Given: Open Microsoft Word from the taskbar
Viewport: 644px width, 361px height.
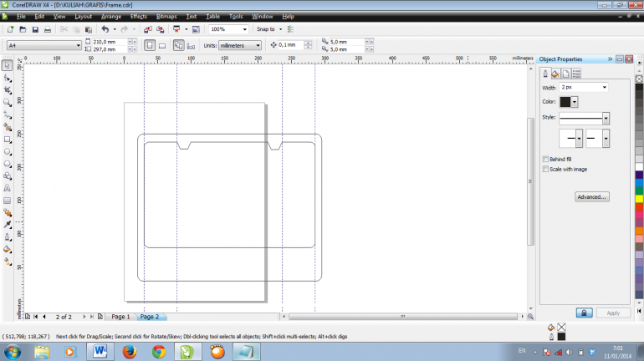Looking at the screenshot, I should click(x=100, y=352).
